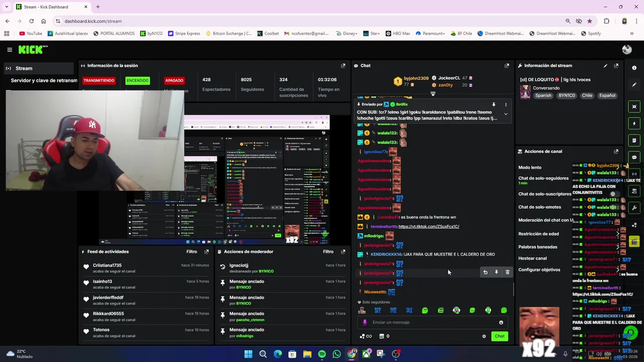Click the lightning bolt icon in right sidebar

634,123
